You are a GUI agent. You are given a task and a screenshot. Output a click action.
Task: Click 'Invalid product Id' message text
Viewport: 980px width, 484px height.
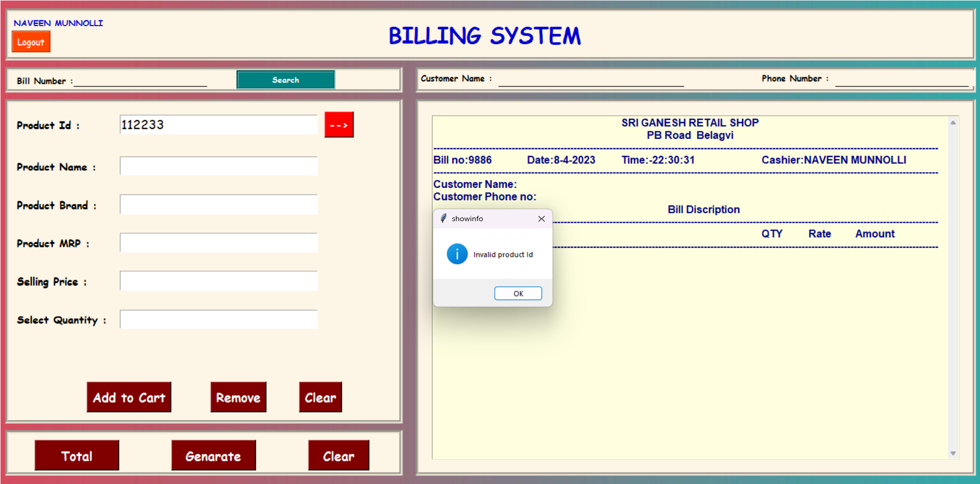pos(503,255)
